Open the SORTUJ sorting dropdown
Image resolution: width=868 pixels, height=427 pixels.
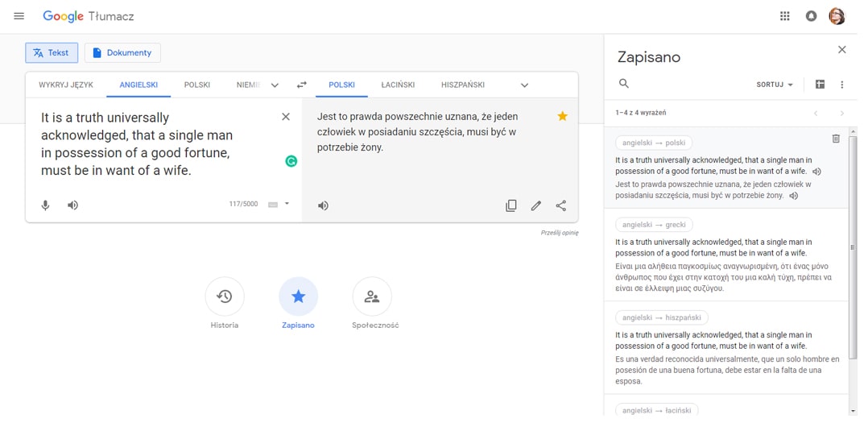[775, 85]
